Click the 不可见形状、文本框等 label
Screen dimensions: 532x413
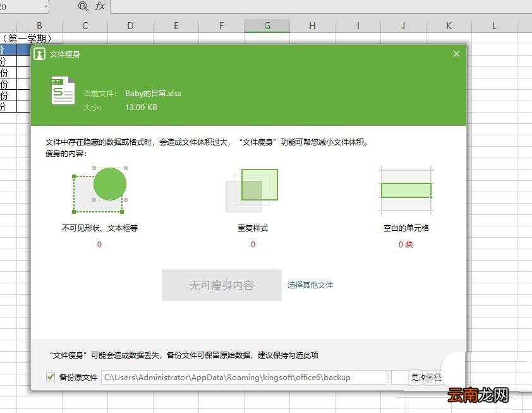click(x=100, y=228)
